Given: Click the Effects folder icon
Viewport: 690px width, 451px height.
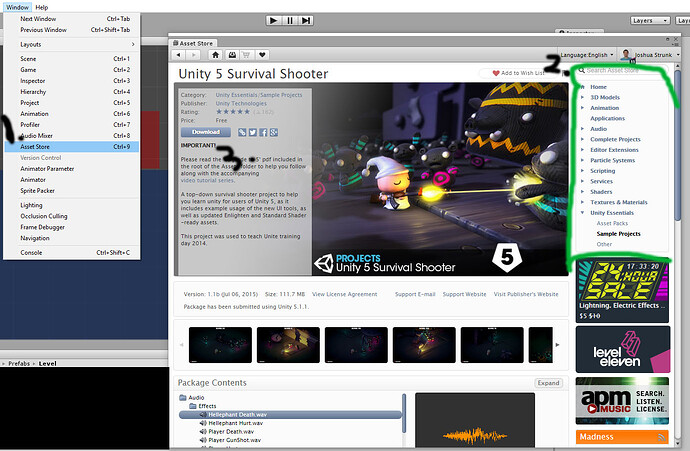Looking at the screenshot, I should click(193, 406).
